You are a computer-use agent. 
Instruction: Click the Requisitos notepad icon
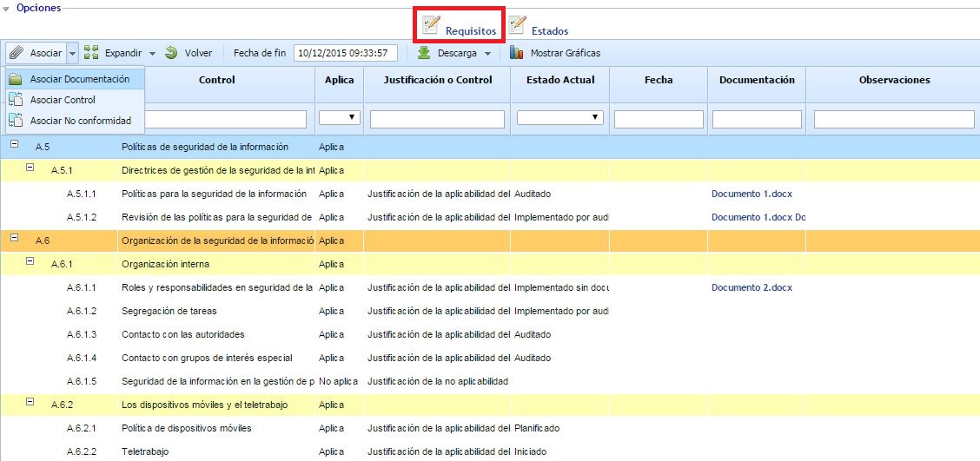point(432,25)
